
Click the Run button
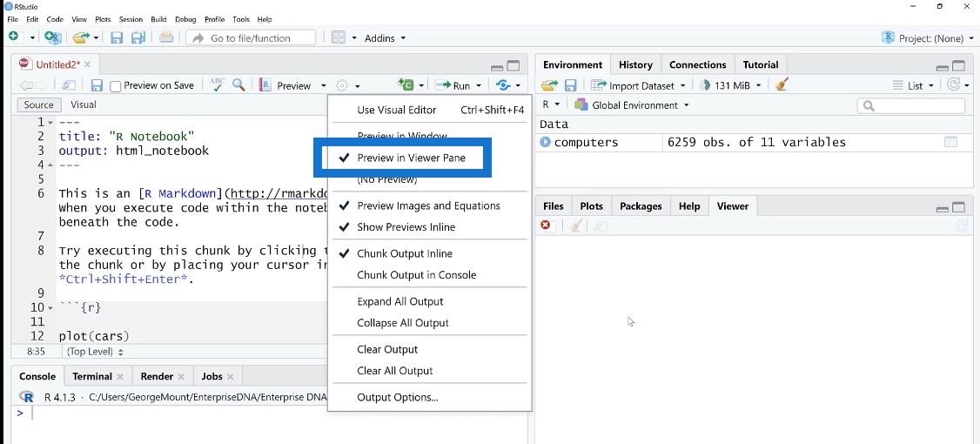[x=455, y=85]
